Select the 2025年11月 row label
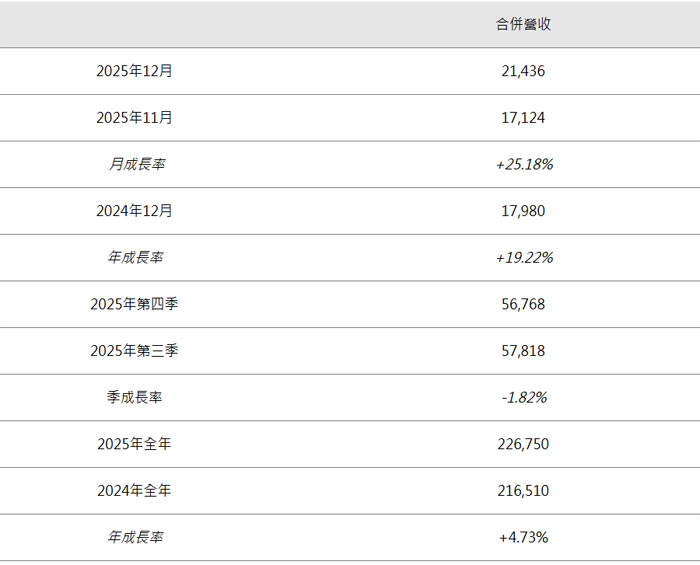Viewport: 700px width, 565px height. pyautogui.click(x=135, y=118)
